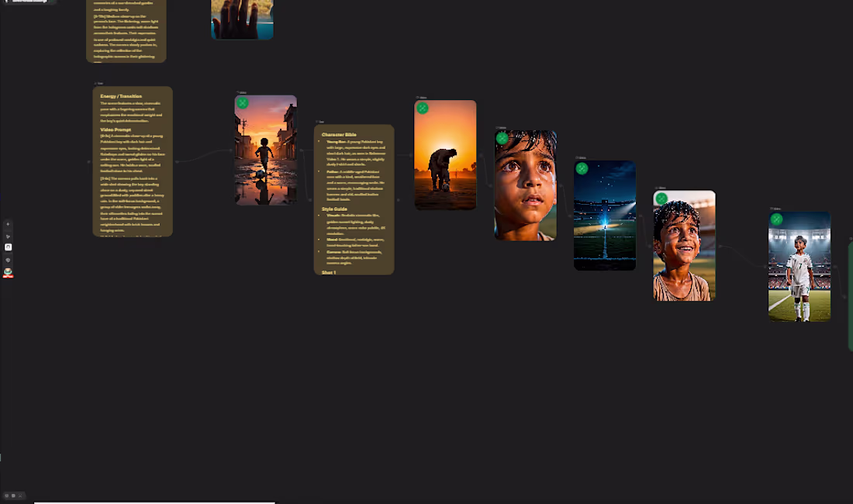Click the 'Shot 1' heading in Character Bible card
Image resolution: width=853 pixels, height=504 pixels.
point(329,272)
